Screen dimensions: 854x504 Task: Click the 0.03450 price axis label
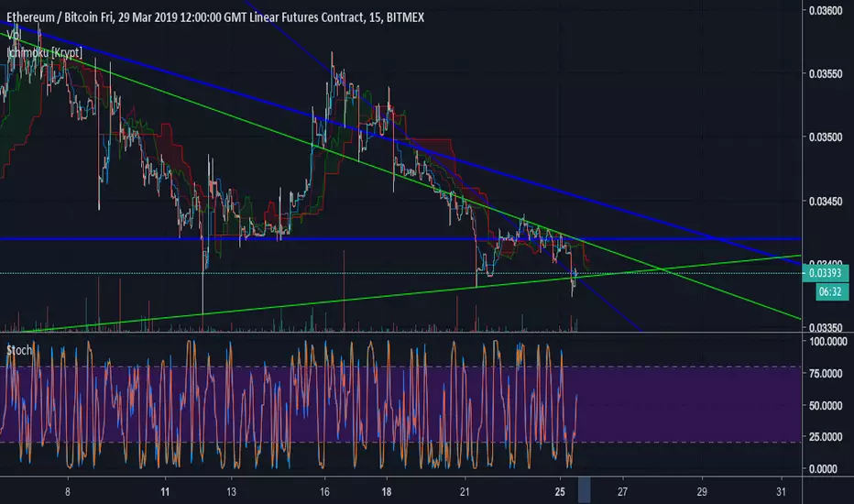tap(826, 202)
